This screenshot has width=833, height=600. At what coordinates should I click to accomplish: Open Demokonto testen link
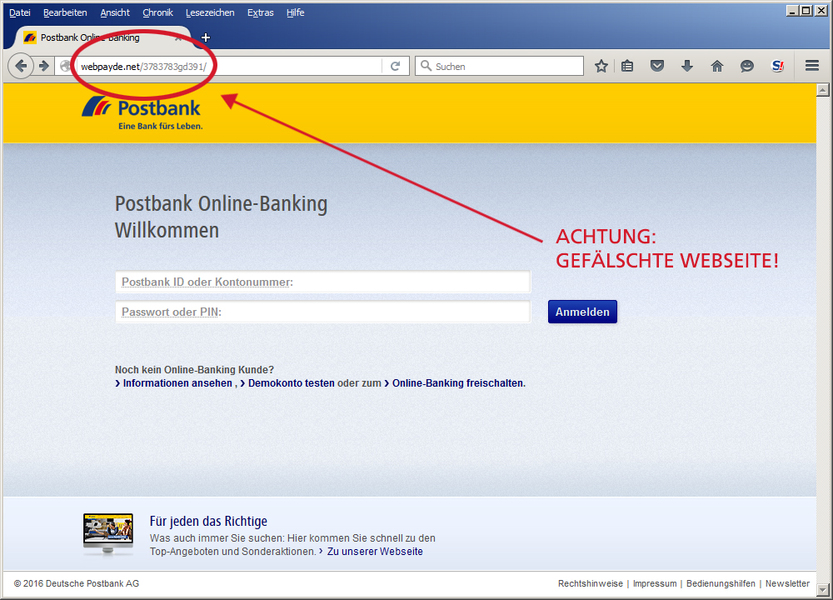tap(291, 383)
